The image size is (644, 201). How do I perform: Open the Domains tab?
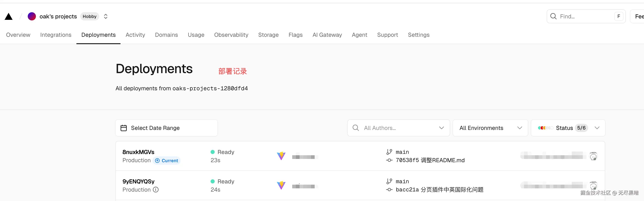click(x=166, y=35)
